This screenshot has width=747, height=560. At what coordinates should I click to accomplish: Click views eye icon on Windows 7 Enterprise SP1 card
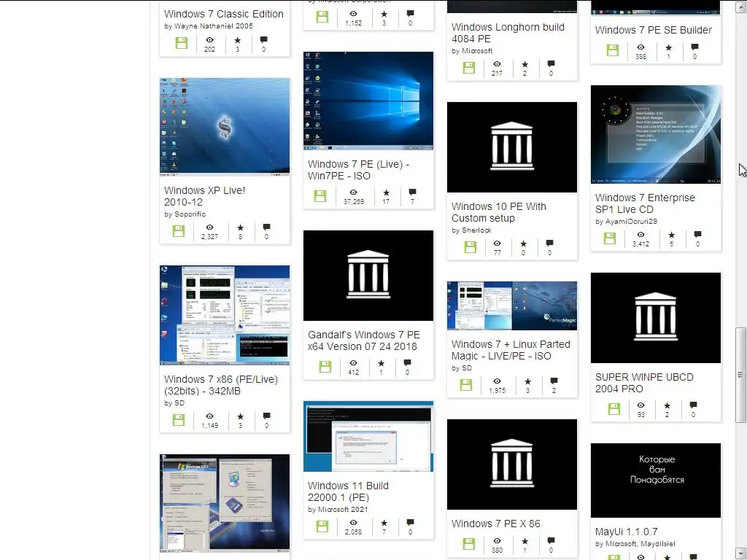640,235
